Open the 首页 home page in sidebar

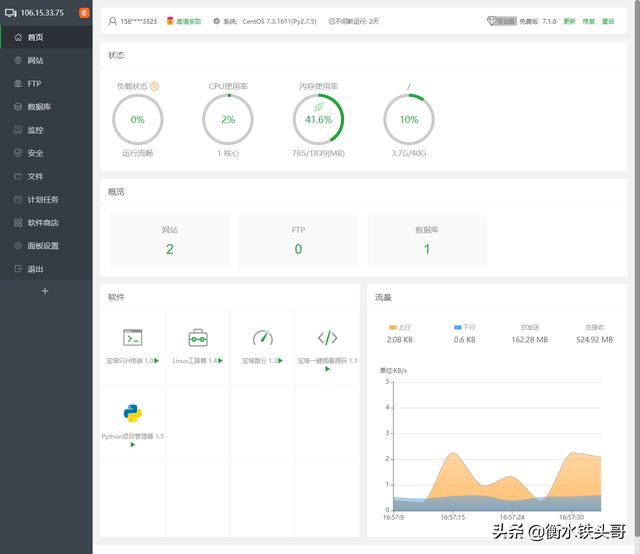[46, 37]
